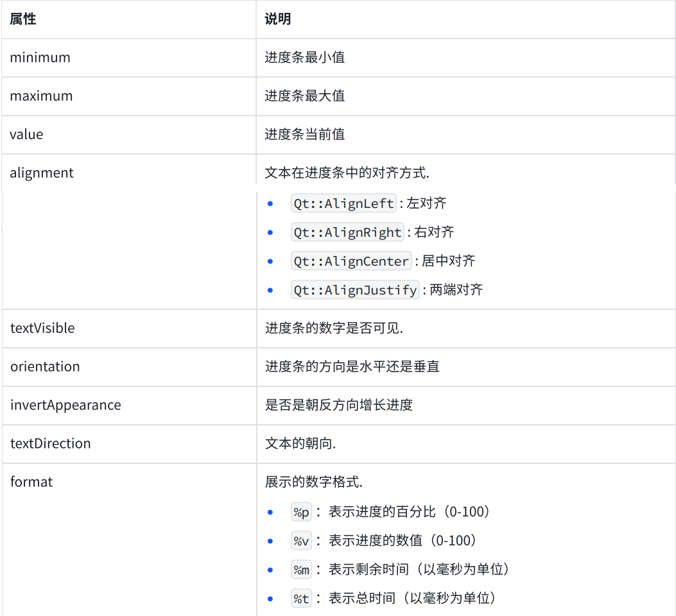Select the text 居中对齐
The image size is (676, 616).
click(x=448, y=261)
